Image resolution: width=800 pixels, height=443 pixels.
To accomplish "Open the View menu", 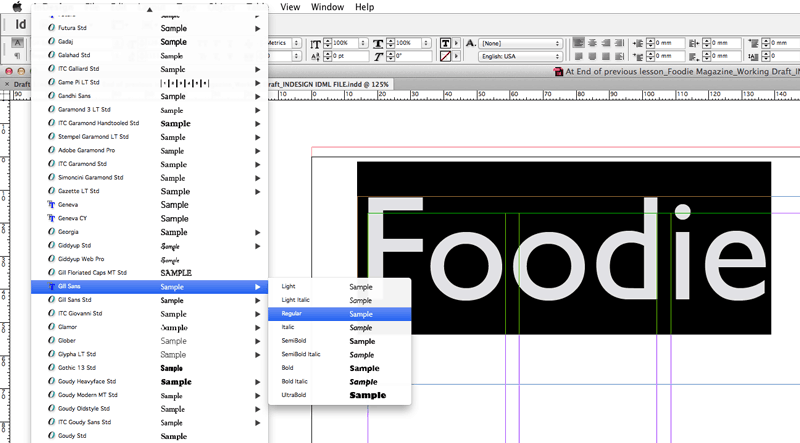I will tap(290, 7).
